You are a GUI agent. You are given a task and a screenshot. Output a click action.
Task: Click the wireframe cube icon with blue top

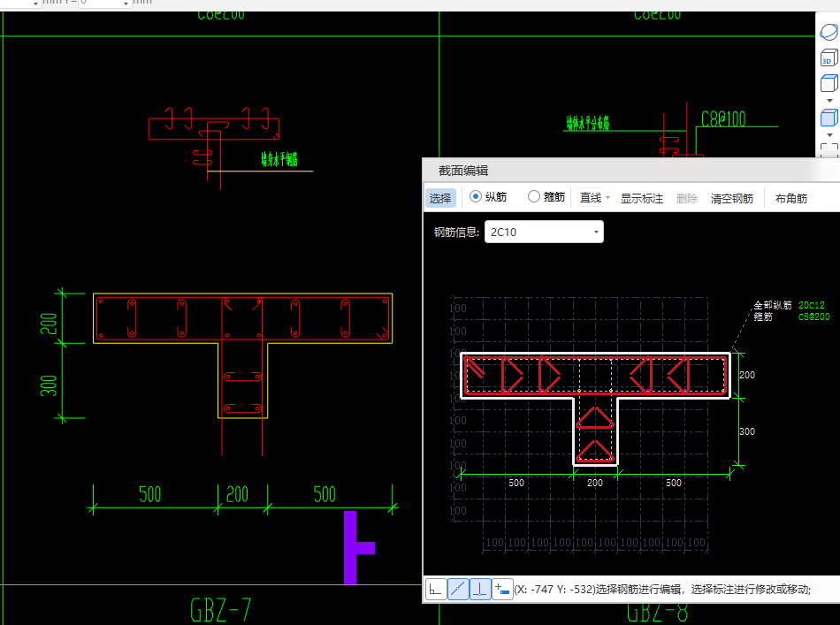[829, 83]
